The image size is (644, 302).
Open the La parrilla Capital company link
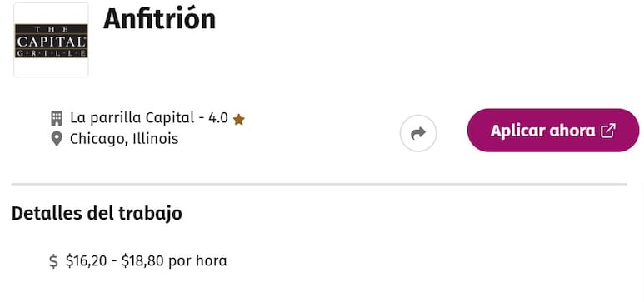[x=132, y=118]
